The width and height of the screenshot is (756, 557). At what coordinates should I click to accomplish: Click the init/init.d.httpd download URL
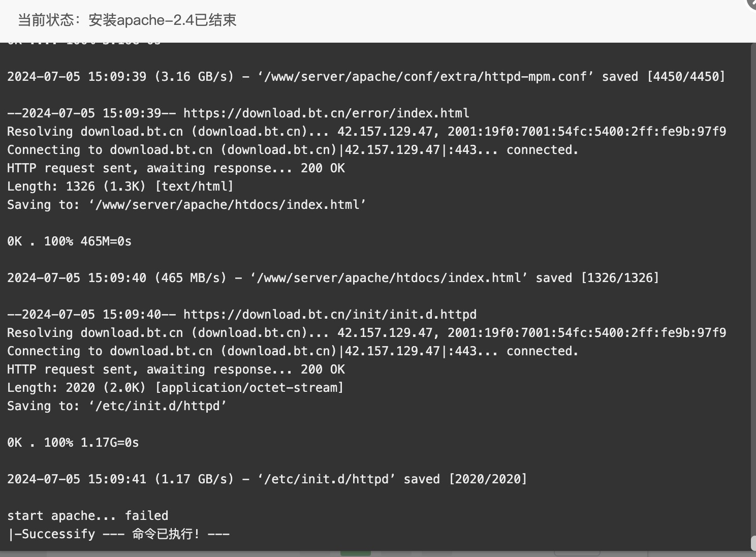330,315
